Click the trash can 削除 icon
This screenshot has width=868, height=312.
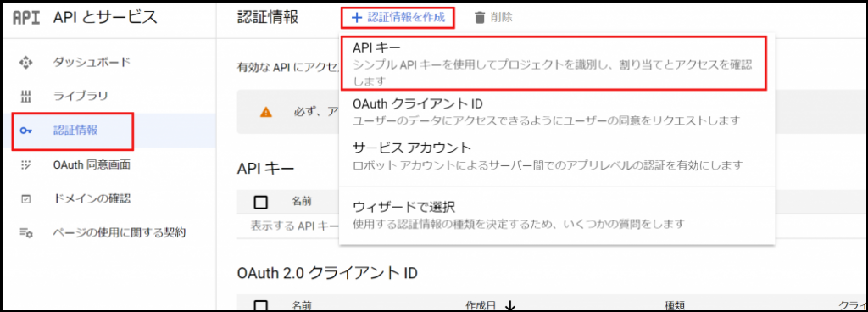click(x=480, y=18)
